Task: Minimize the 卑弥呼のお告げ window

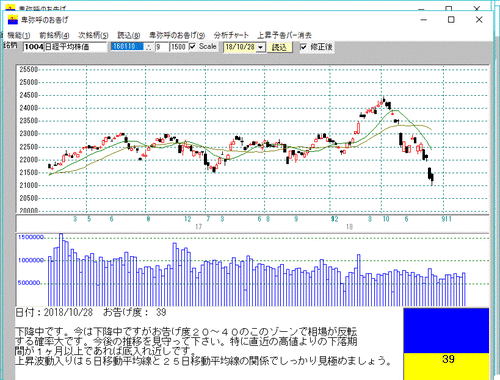Action: pyautogui.click(x=424, y=20)
